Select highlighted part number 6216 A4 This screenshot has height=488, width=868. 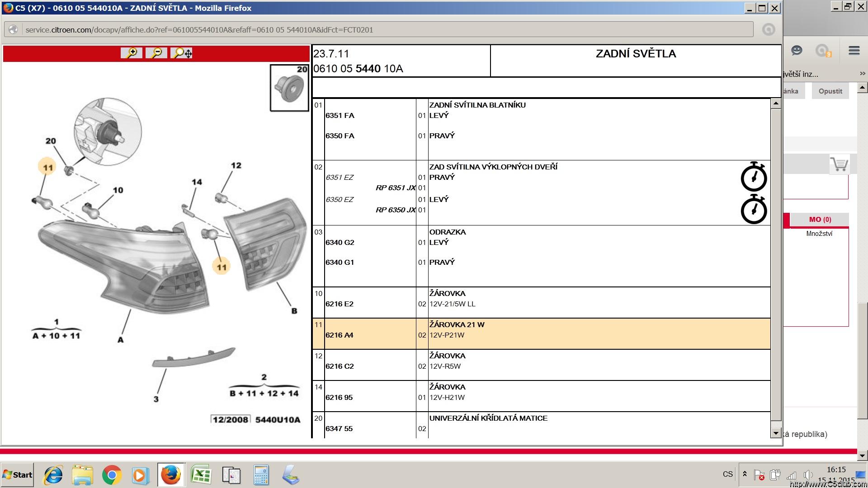[340, 335]
